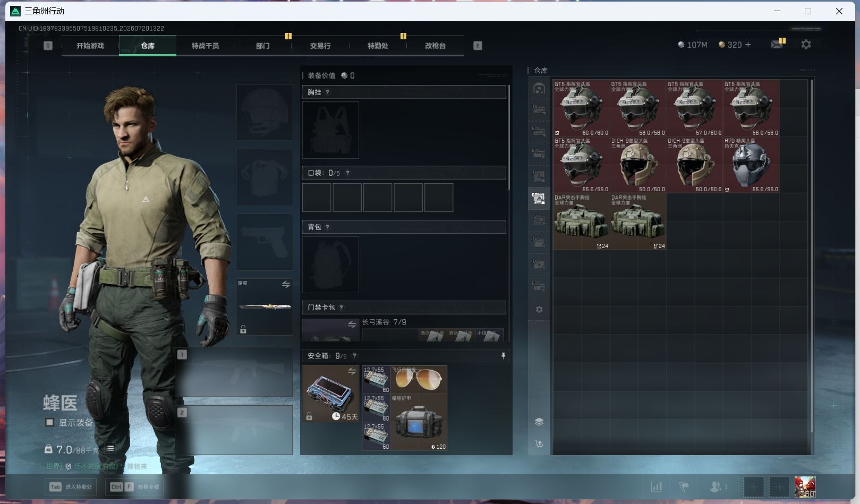
Task: Select GT5 指挥官头盔 with 58.0/58.0 durability
Action: tap(638, 108)
